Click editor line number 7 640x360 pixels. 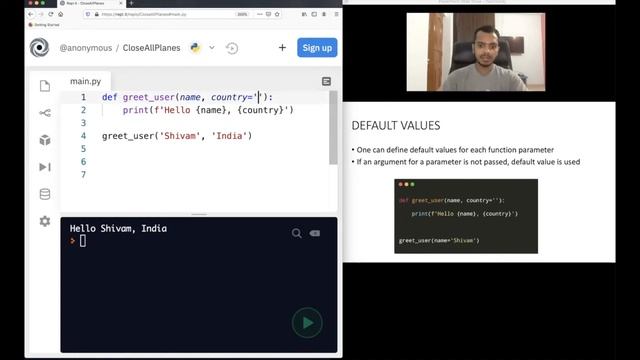[83, 175]
